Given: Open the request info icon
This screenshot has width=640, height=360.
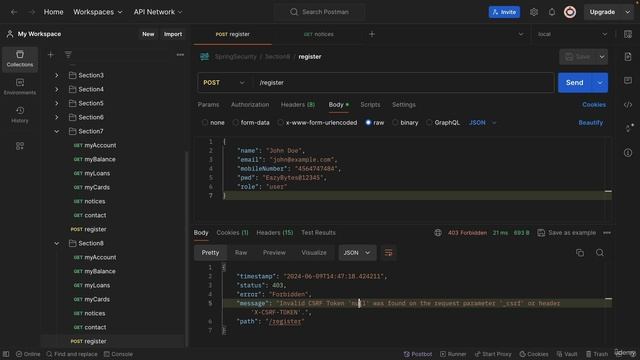Looking at the screenshot, I should tap(628, 153).
